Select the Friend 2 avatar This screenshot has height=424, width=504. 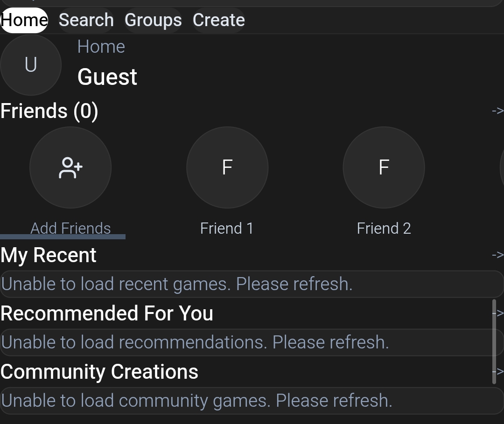point(384,167)
